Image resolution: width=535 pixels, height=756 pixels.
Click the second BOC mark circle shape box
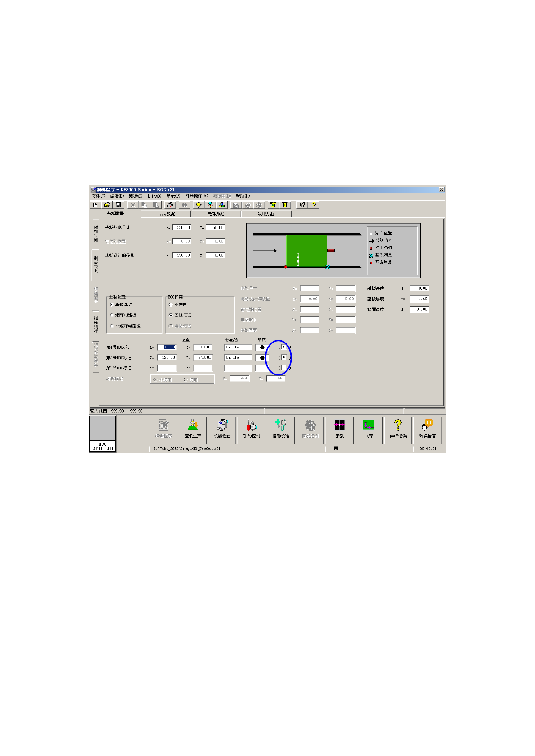click(x=262, y=357)
